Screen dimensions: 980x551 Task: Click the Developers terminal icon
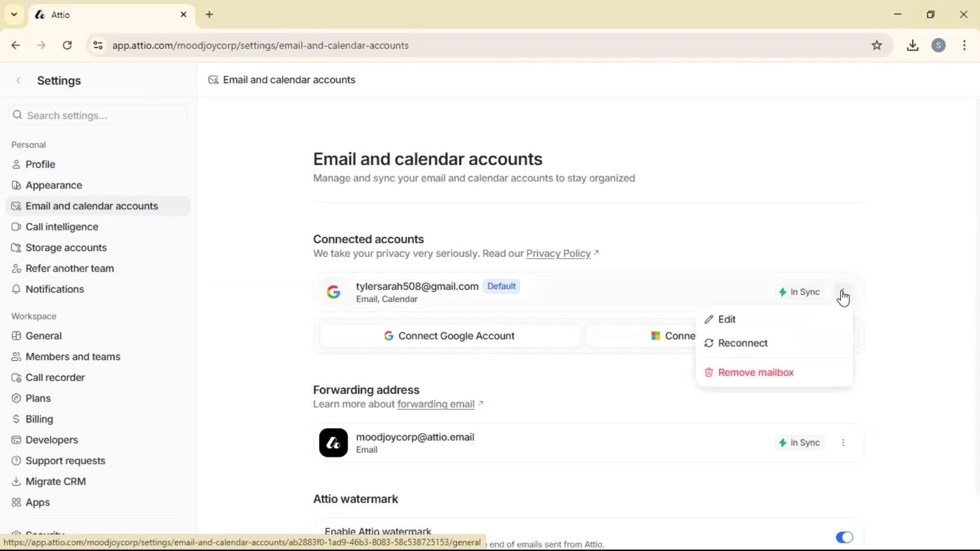point(16,440)
